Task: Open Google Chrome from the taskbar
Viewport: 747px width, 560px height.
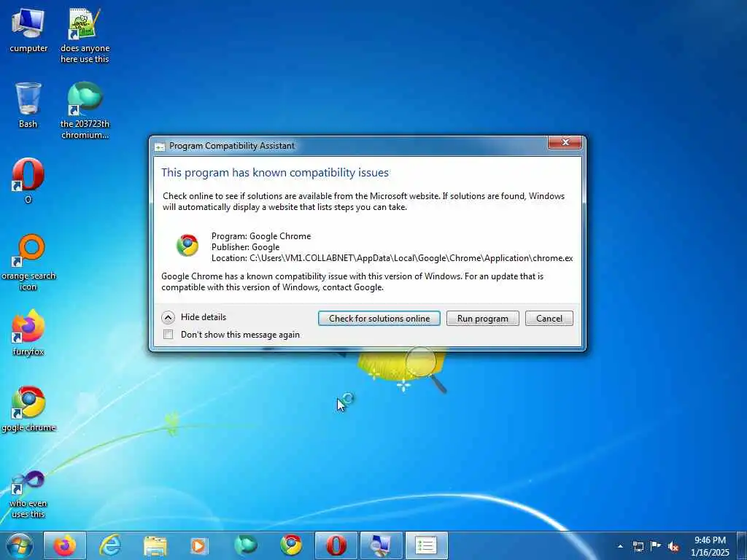Action: [x=290, y=545]
